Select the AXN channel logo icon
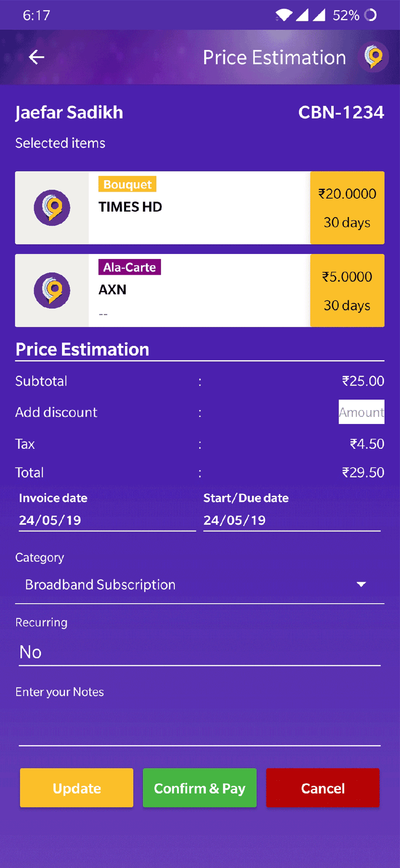 52,290
